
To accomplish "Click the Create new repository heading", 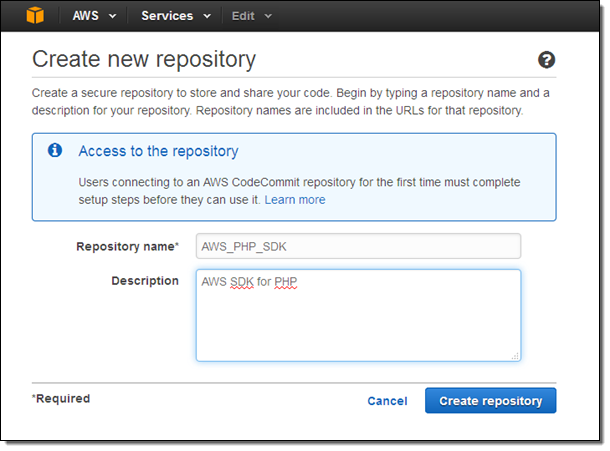I will click(x=144, y=59).
